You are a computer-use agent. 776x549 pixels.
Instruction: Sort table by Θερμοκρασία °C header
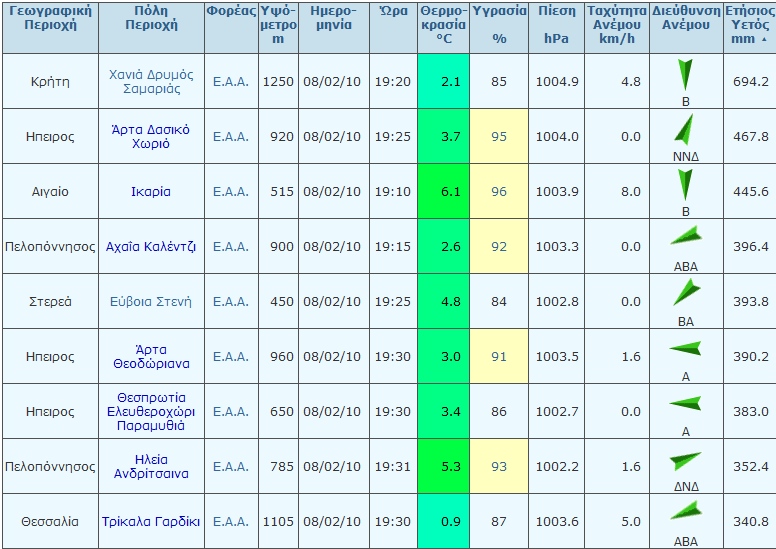coord(442,26)
